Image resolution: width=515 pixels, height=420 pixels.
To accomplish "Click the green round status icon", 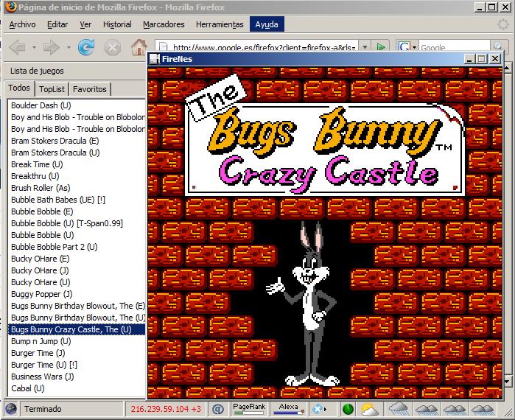I will pyautogui.click(x=348, y=409).
